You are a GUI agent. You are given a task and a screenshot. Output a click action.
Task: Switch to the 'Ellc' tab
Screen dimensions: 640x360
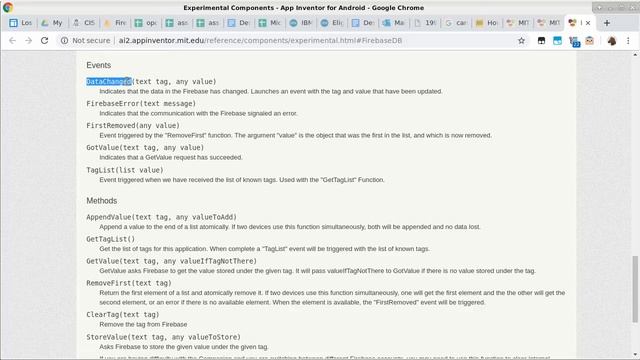click(x=332, y=23)
